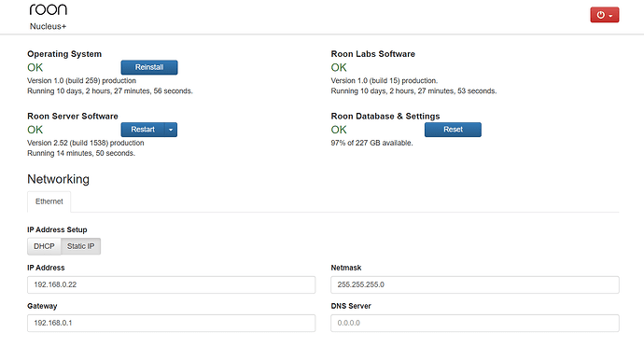Edit the Gateway input field
This screenshot has width=644, height=346.
tap(172, 323)
